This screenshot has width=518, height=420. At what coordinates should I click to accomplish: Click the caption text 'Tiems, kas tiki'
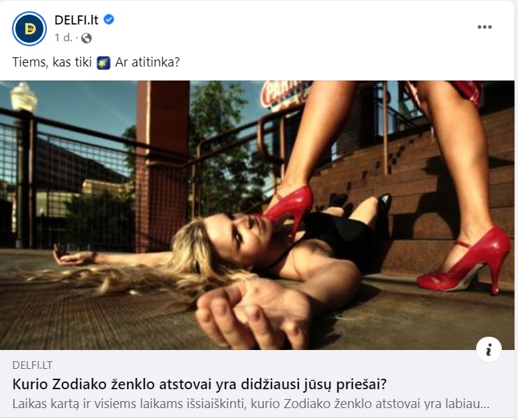pos(52,62)
